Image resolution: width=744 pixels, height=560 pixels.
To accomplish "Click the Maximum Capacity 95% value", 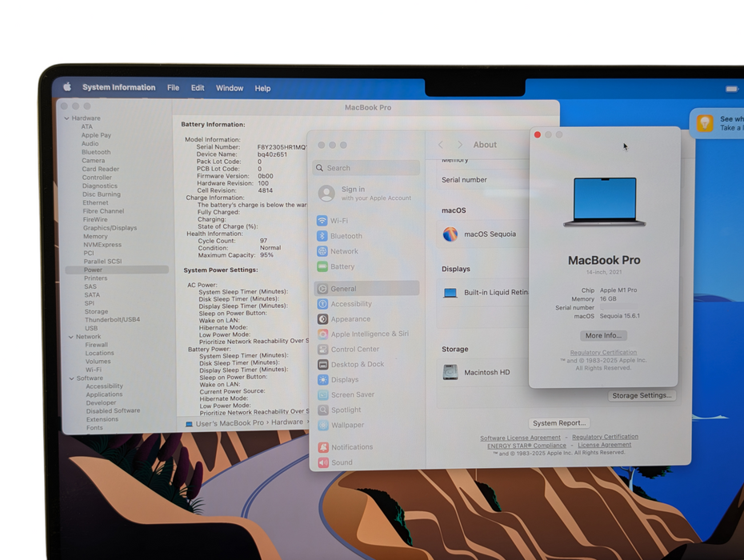I will 266,255.
